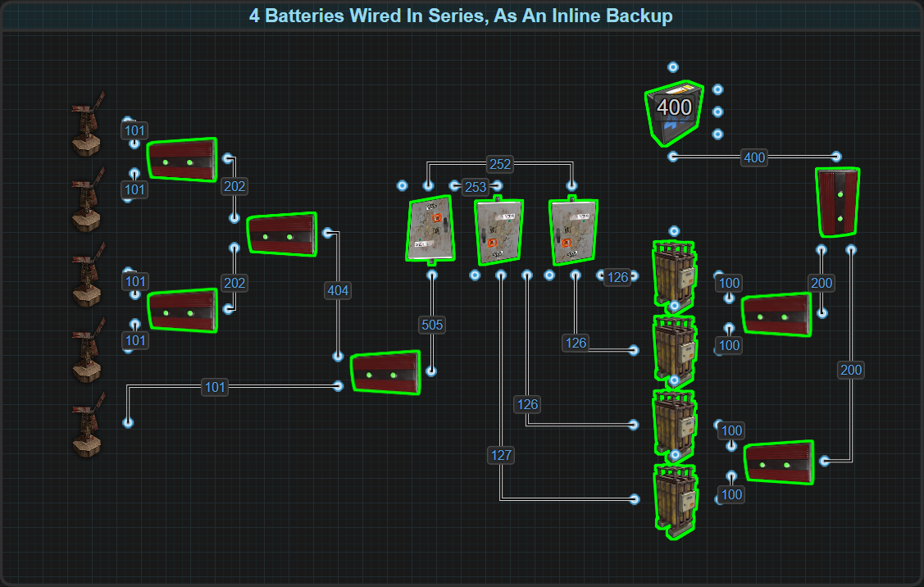Select the bottom wind turbine

click(x=88, y=425)
